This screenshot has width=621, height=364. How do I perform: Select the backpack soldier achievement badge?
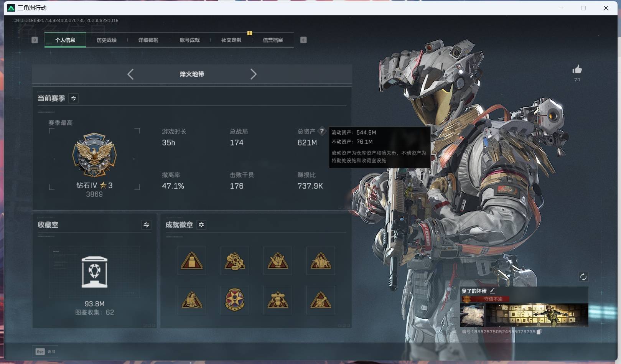pos(192,300)
